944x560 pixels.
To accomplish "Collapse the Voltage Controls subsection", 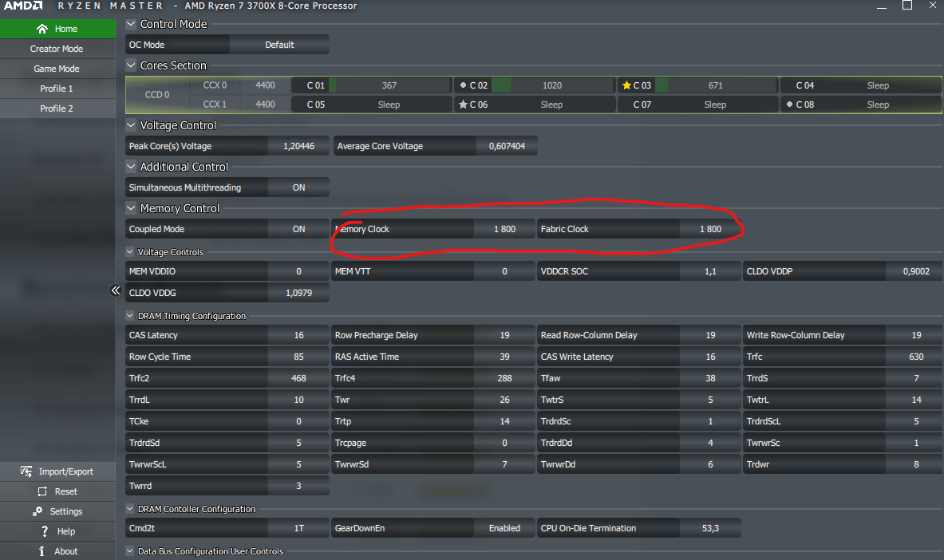I will (129, 252).
